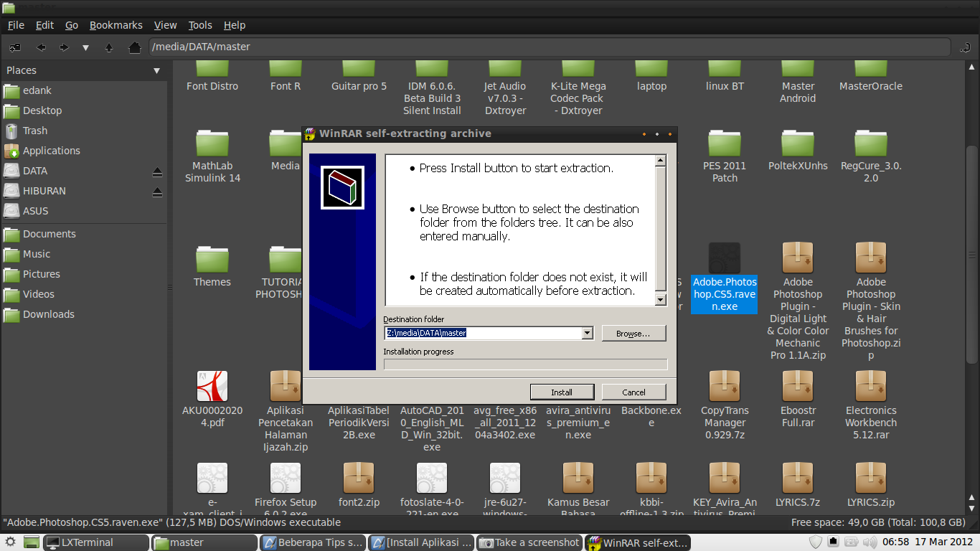Switch to LXTerminal in the taskbar

coord(96,542)
